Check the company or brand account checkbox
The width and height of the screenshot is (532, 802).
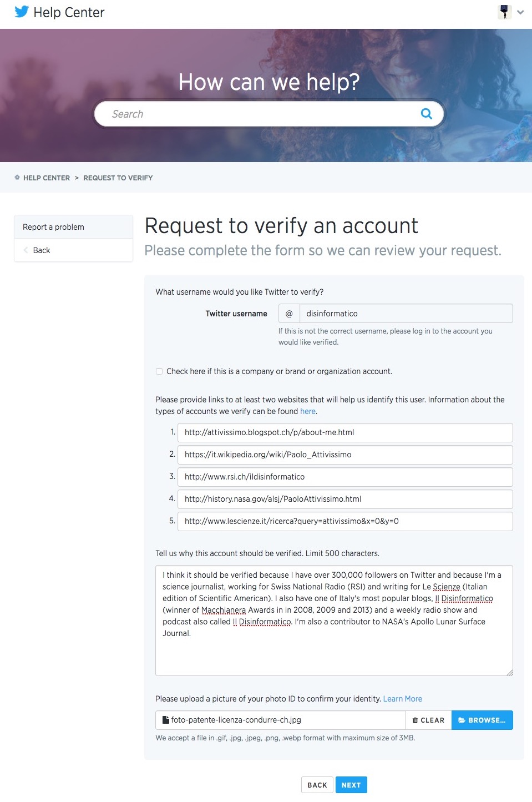(159, 371)
